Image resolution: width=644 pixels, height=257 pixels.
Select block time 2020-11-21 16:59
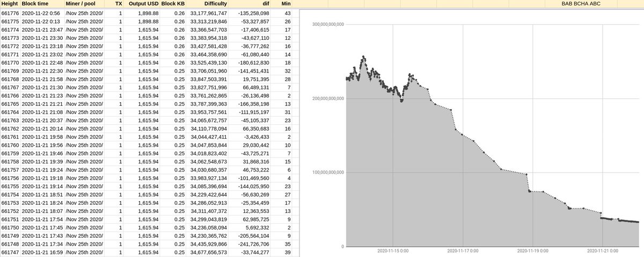click(x=42, y=252)
